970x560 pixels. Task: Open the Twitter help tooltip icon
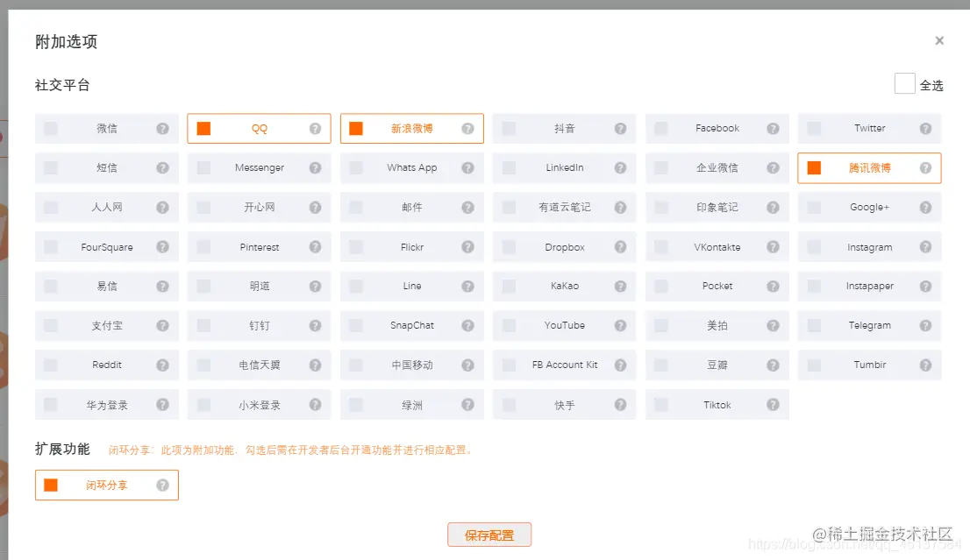click(x=925, y=128)
